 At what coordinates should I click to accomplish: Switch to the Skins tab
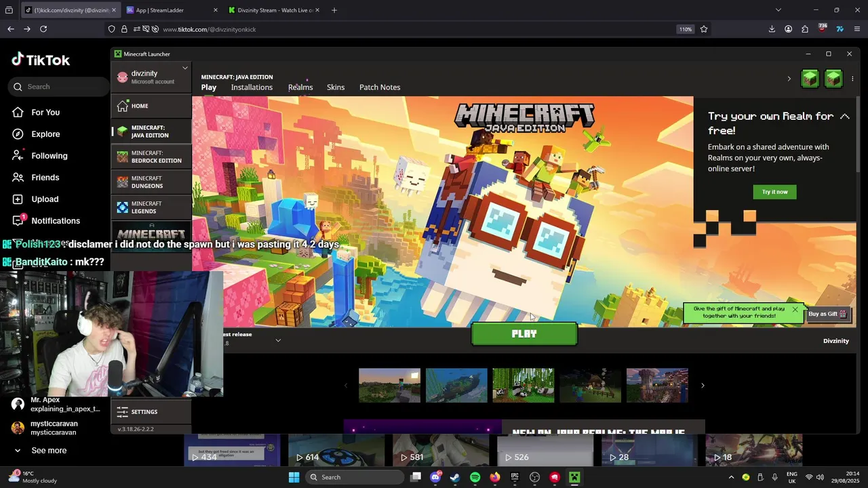(336, 87)
